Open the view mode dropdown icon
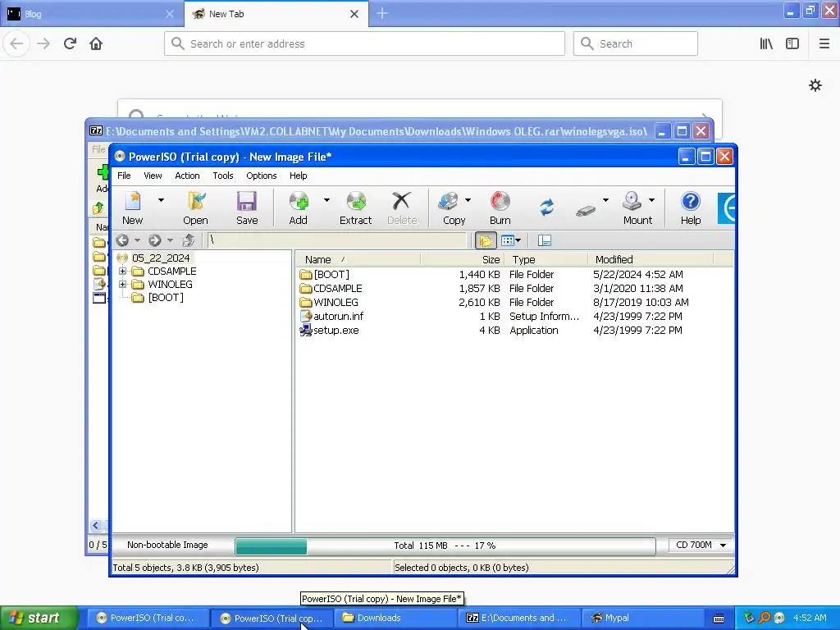This screenshot has height=630, width=840. click(x=511, y=240)
